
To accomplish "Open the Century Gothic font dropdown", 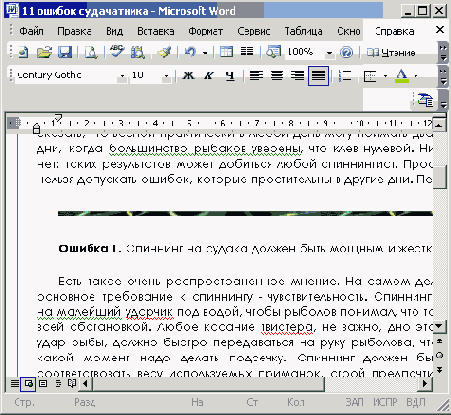I will click(122, 76).
